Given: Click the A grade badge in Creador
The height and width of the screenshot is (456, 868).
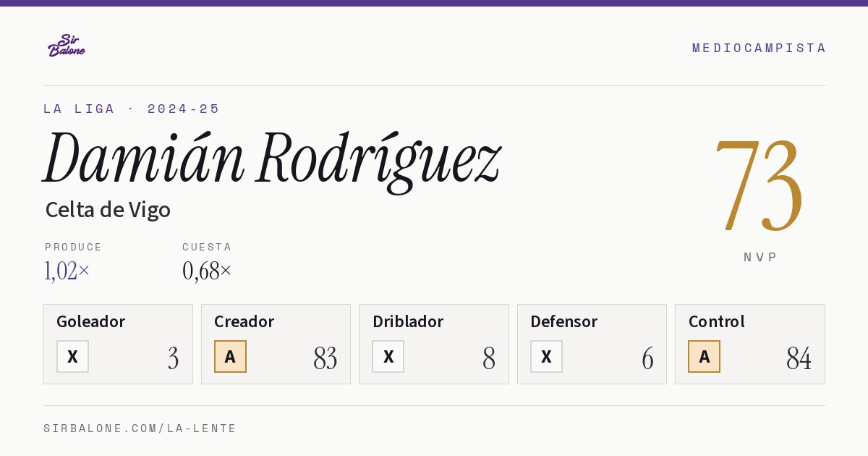Looking at the screenshot, I should click(230, 356).
